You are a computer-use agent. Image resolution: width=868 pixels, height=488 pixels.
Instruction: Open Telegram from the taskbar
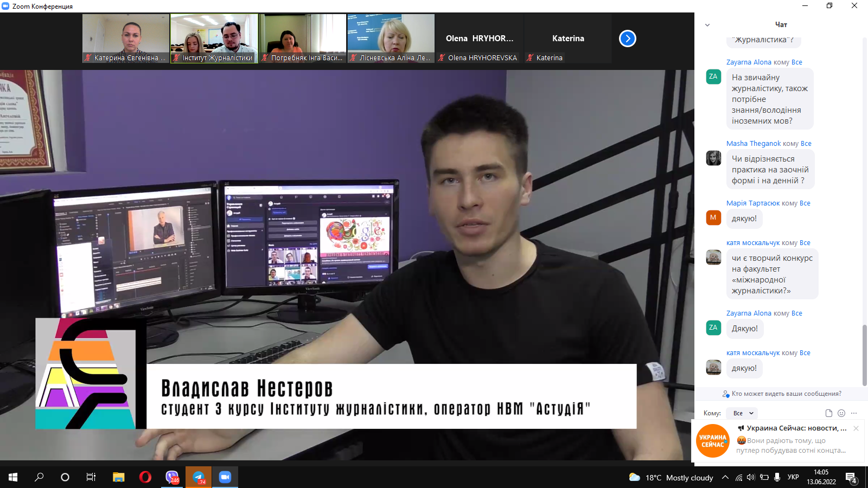[x=199, y=477]
